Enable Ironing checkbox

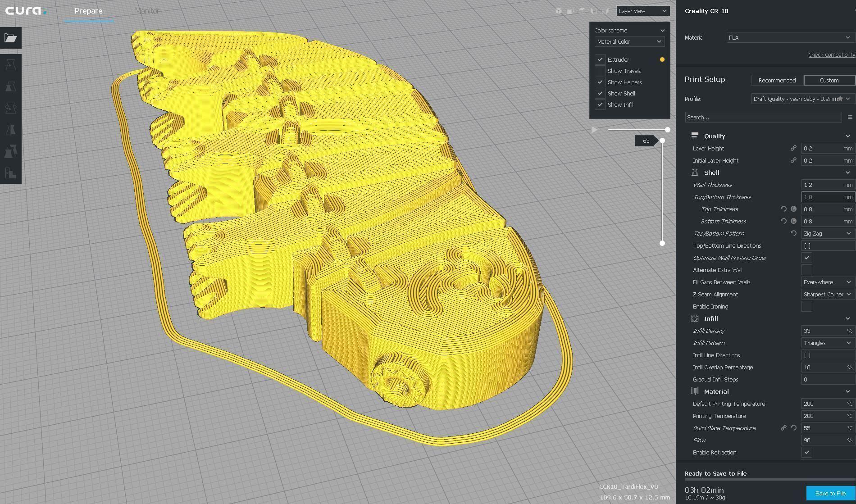(807, 306)
